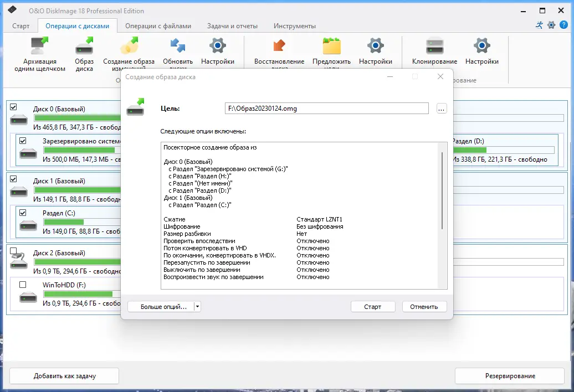The height and width of the screenshot is (392, 574).
Task: Open the disk image tool (Образ диска)
Action: (x=84, y=46)
